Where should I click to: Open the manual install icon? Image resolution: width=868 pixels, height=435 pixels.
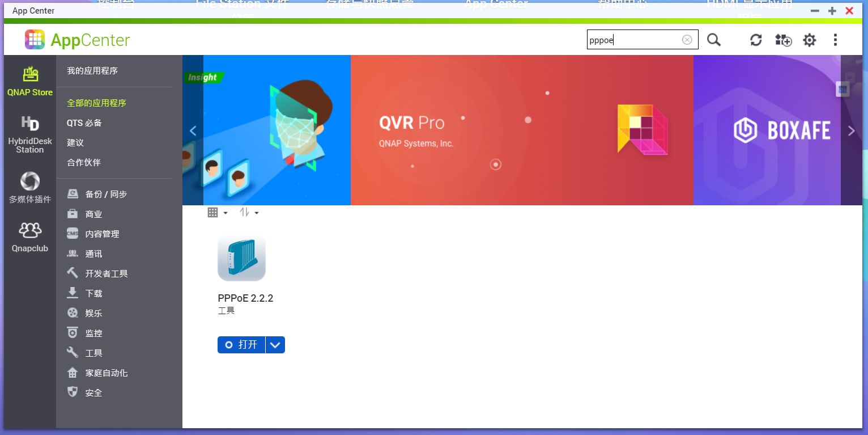tap(783, 40)
